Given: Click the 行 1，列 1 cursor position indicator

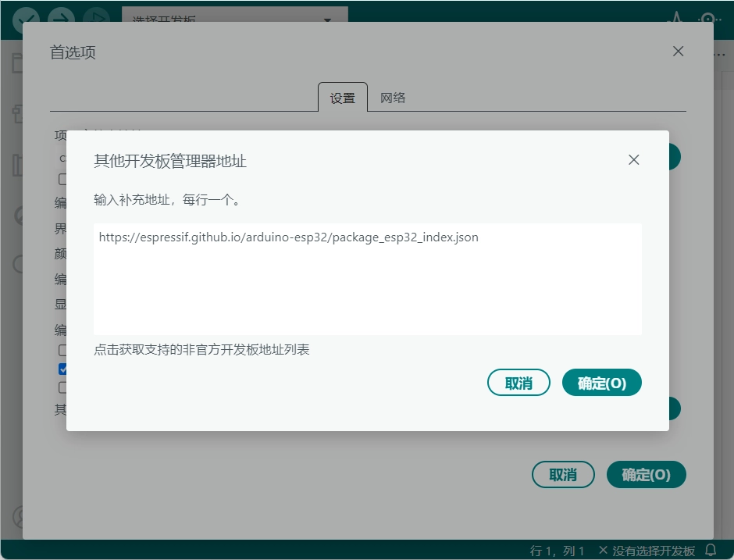Looking at the screenshot, I should tap(557, 551).
